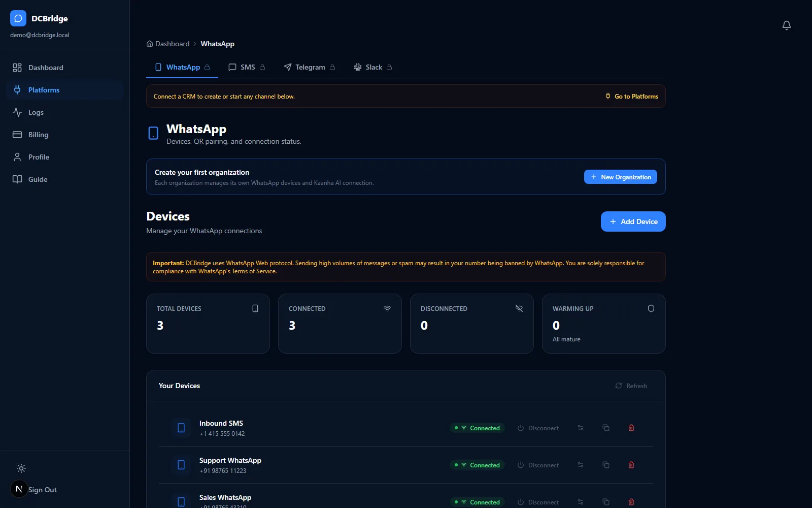Screen dimensions: 812x508
Task: Delete the Sales WhatsApp device
Action: 631,502
